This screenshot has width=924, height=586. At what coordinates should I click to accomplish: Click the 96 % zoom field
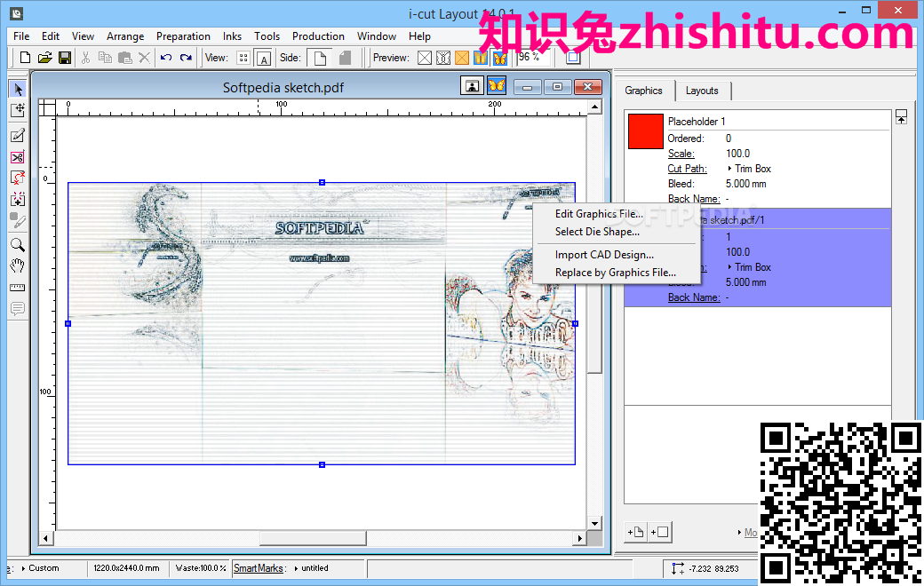tap(533, 57)
